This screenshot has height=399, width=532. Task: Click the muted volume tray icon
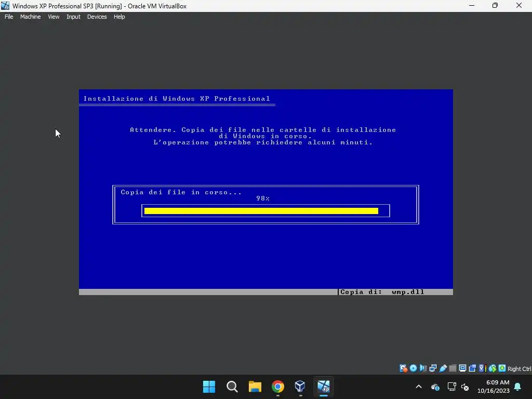(x=465, y=387)
